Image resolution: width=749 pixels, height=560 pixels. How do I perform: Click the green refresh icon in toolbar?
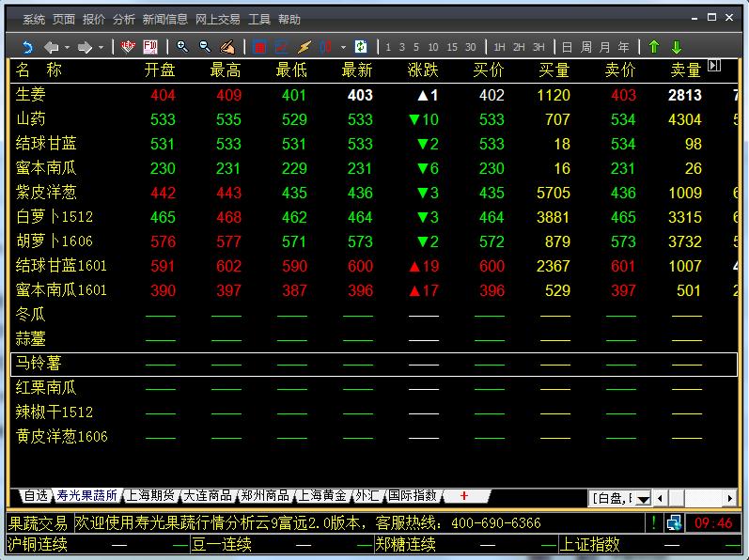[x=360, y=47]
